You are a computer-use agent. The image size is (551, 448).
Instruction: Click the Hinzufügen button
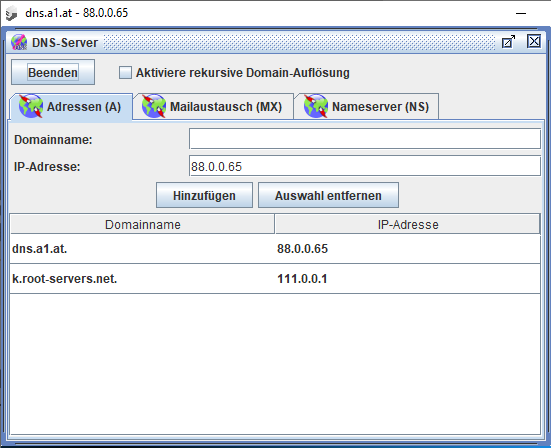(204, 195)
